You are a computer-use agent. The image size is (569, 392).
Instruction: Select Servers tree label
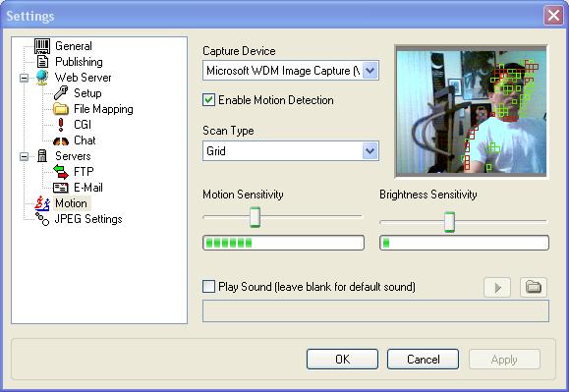click(x=73, y=156)
